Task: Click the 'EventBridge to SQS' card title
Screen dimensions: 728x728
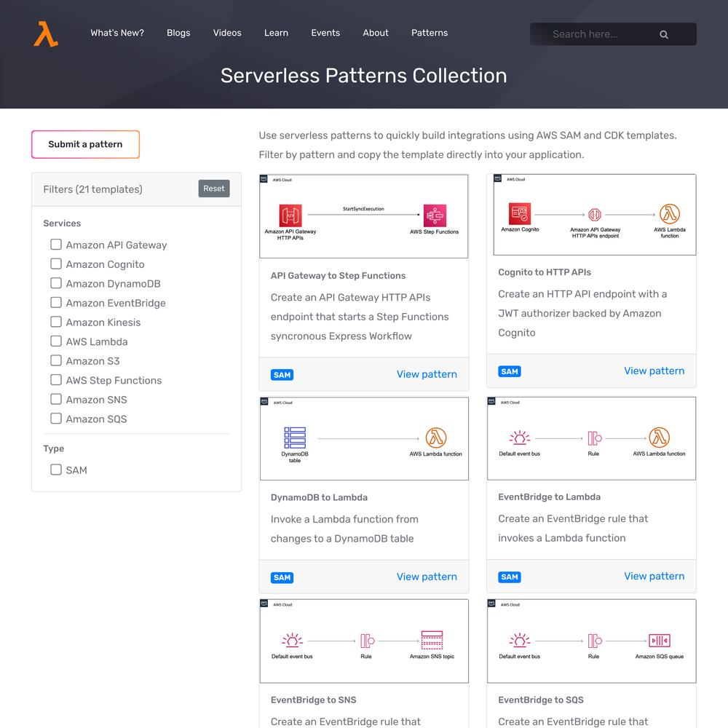Action: click(541, 700)
